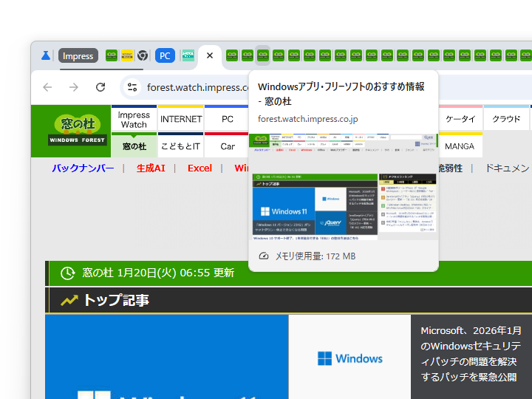Open the Car nav item
532x399 pixels.
tap(227, 146)
